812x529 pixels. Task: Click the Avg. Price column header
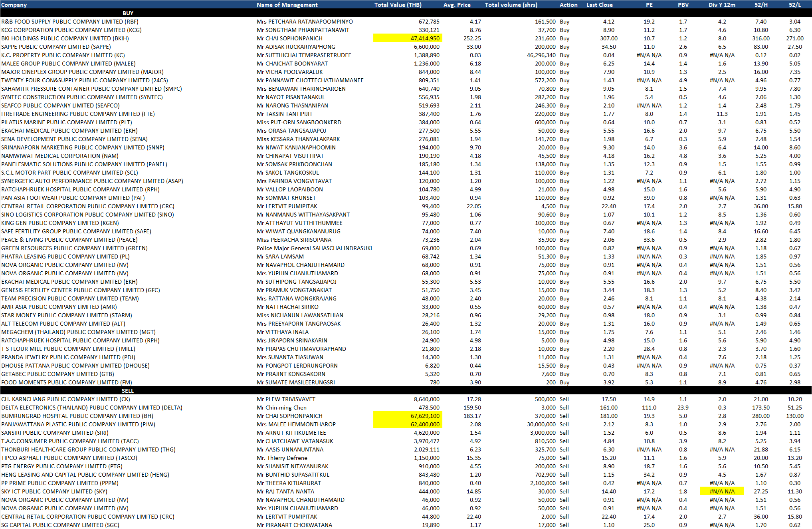coord(457,5)
